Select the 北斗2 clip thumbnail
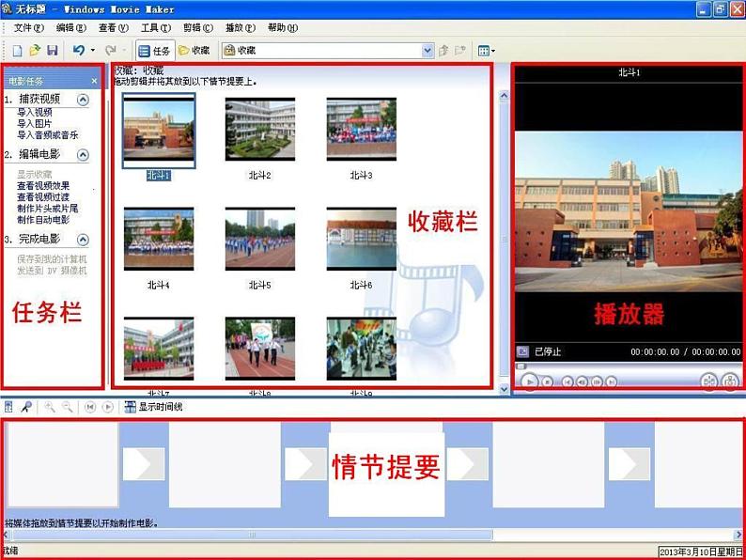Image resolution: width=746 pixels, height=560 pixels. point(260,130)
